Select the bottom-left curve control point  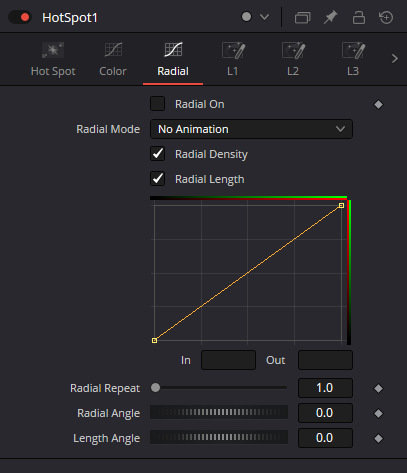[x=154, y=340]
